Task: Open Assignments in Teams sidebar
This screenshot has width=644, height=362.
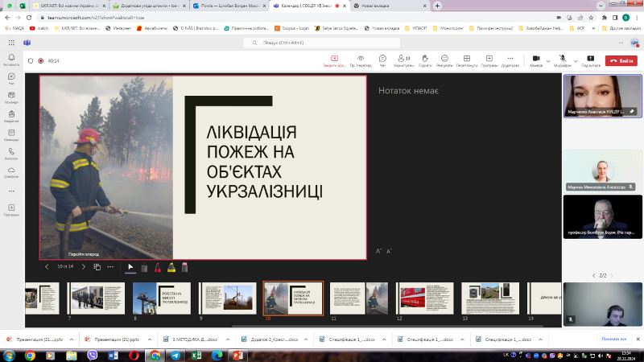Action: pos(11,117)
